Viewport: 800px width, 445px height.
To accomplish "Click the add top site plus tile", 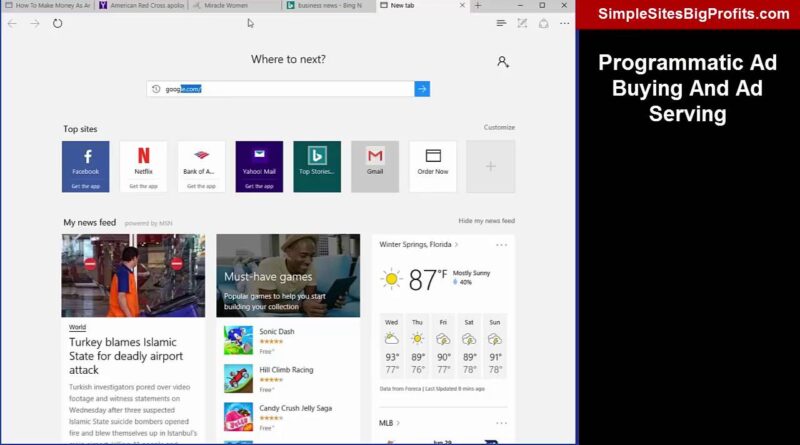I will (490, 166).
